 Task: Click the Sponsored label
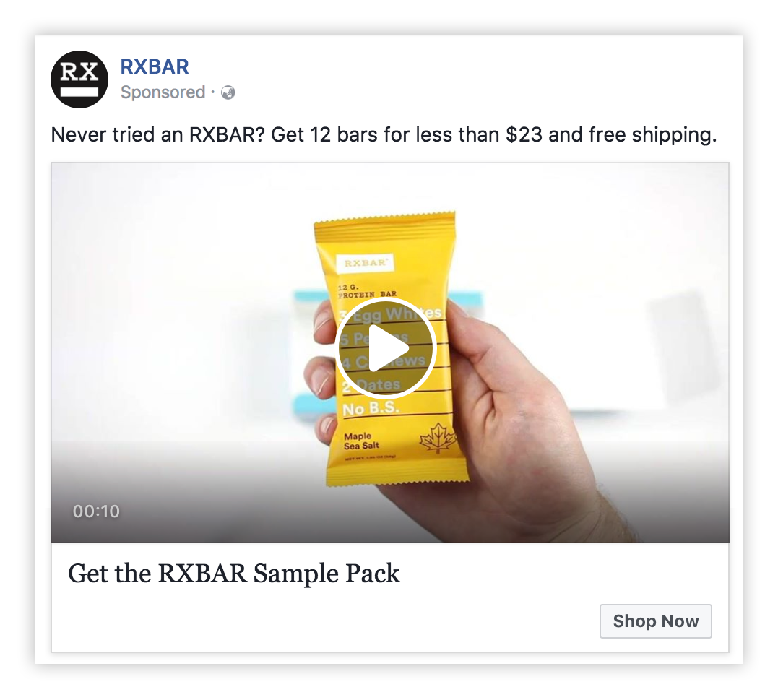pos(163,92)
